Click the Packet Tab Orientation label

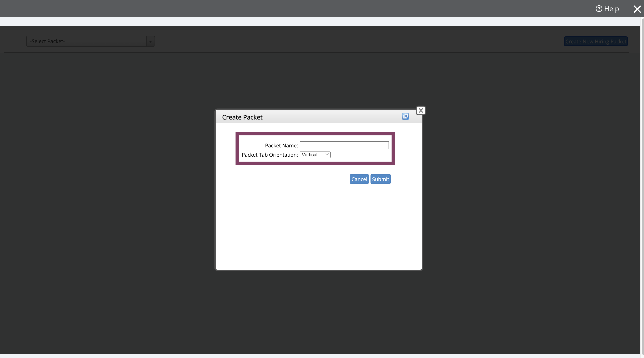[269, 155]
